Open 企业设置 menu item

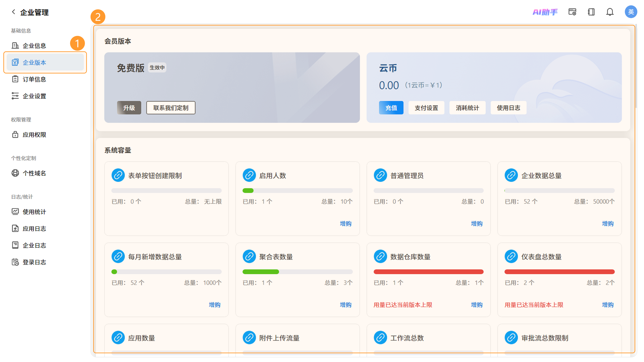(x=45, y=96)
